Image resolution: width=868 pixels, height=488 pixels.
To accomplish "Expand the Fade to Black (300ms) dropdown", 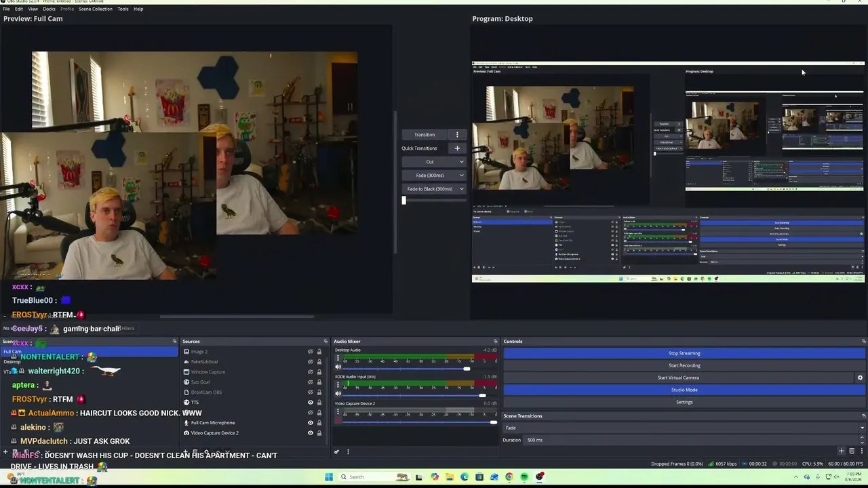I will [462, 189].
